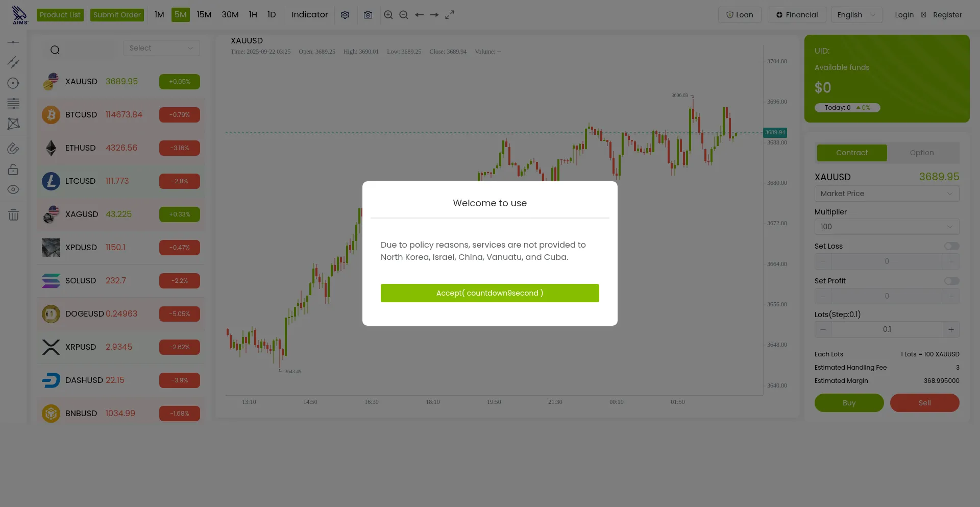The image size is (980, 507).
Task: Open the English language dropdown
Action: pos(856,15)
